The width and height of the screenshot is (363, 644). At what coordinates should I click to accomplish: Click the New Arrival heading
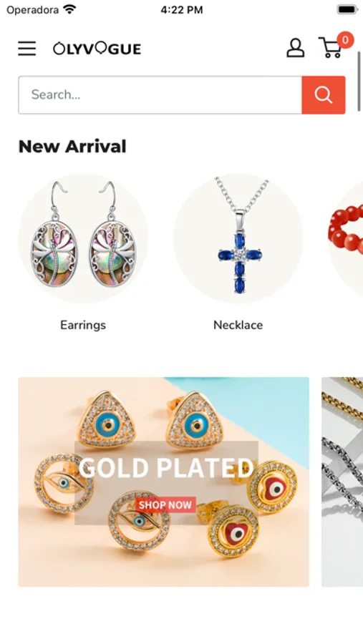coord(72,147)
